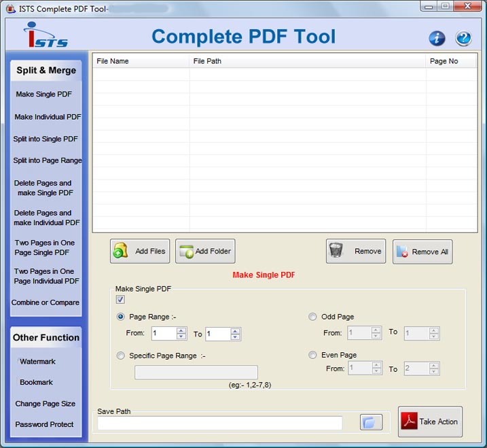487x448 pixels.
Task: Toggle the Make Single PDF checkbox
Action: click(120, 300)
